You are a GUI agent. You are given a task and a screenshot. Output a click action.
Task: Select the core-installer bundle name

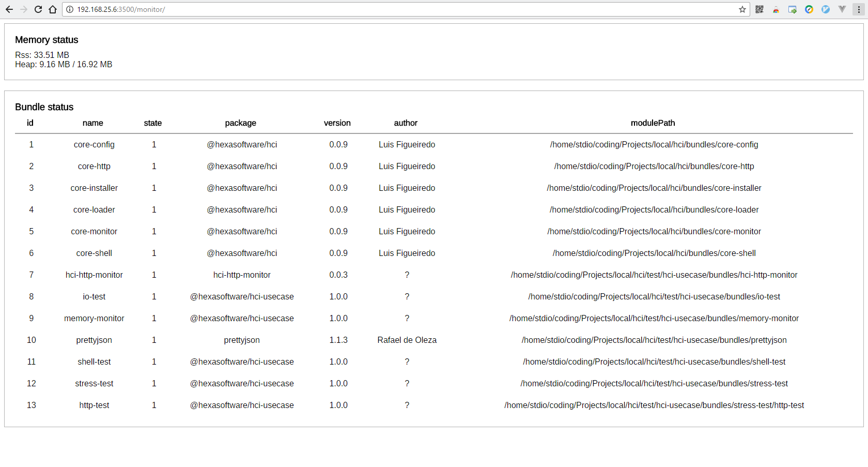pyautogui.click(x=94, y=188)
